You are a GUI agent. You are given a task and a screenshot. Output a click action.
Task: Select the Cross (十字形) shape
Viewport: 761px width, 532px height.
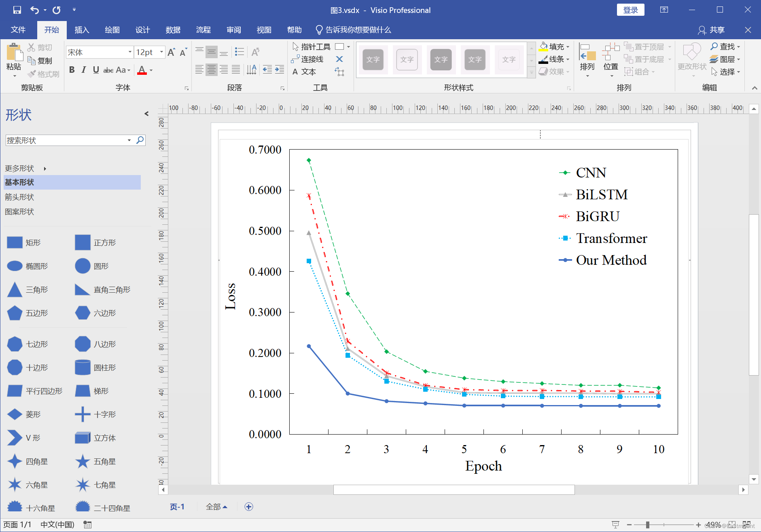pyautogui.click(x=83, y=414)
